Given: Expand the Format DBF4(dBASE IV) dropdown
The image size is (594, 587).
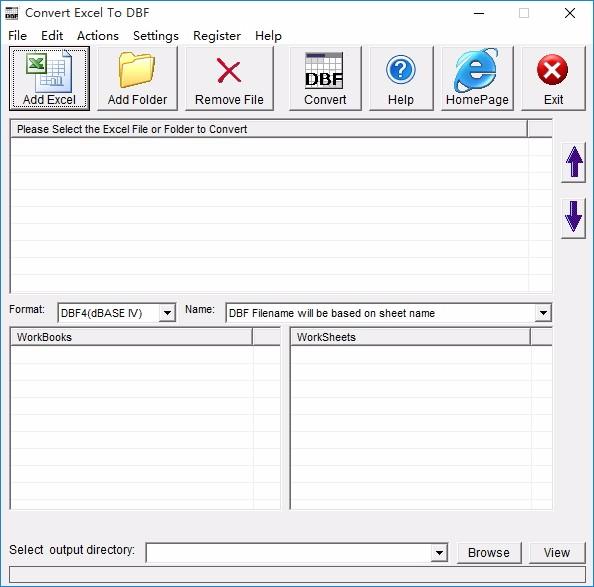Looking at the screenshot, I should 167,313.
